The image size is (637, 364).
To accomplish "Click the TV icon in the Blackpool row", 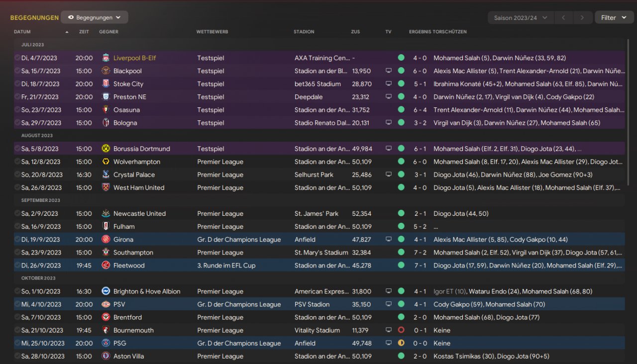I will [389, 71].
